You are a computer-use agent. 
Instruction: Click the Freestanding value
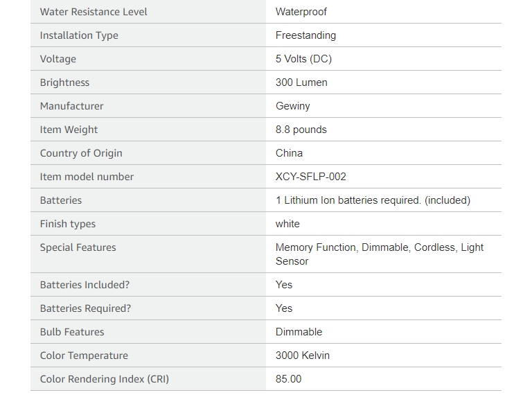click(305, 35)
